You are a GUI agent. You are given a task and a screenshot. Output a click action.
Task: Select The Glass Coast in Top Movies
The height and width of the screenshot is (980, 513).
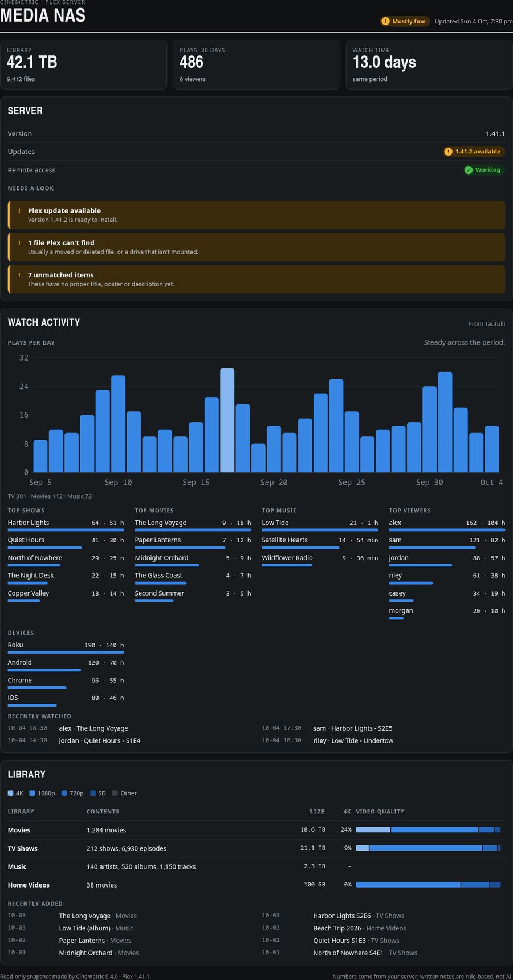[158, 576]
